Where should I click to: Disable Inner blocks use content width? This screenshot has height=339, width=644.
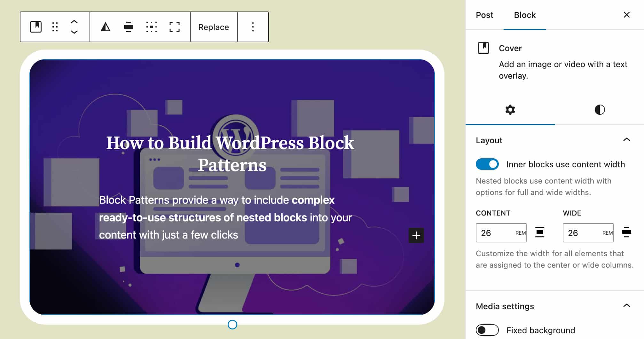click(x=487, y=164)
